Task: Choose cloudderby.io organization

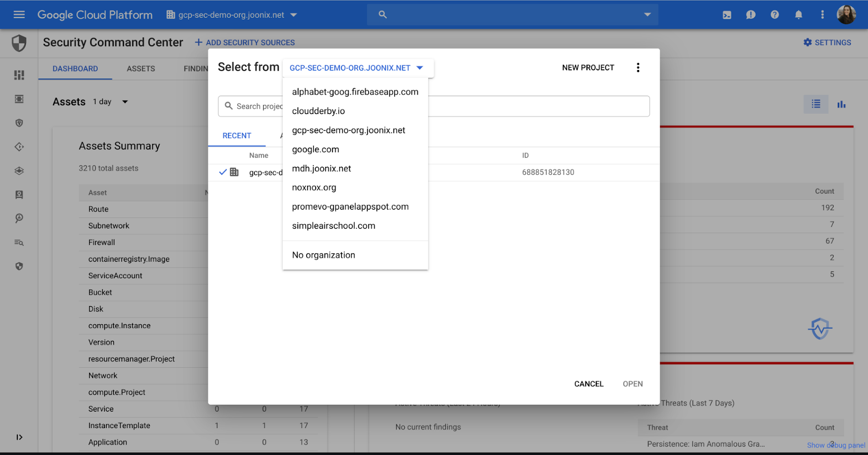Action: (x=355, y=111)
